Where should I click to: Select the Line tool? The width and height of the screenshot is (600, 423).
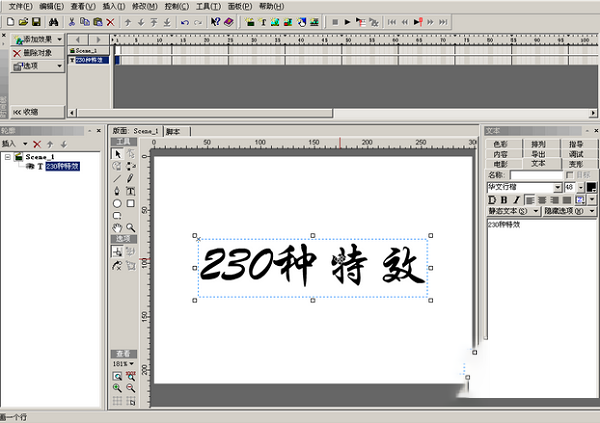117,178
